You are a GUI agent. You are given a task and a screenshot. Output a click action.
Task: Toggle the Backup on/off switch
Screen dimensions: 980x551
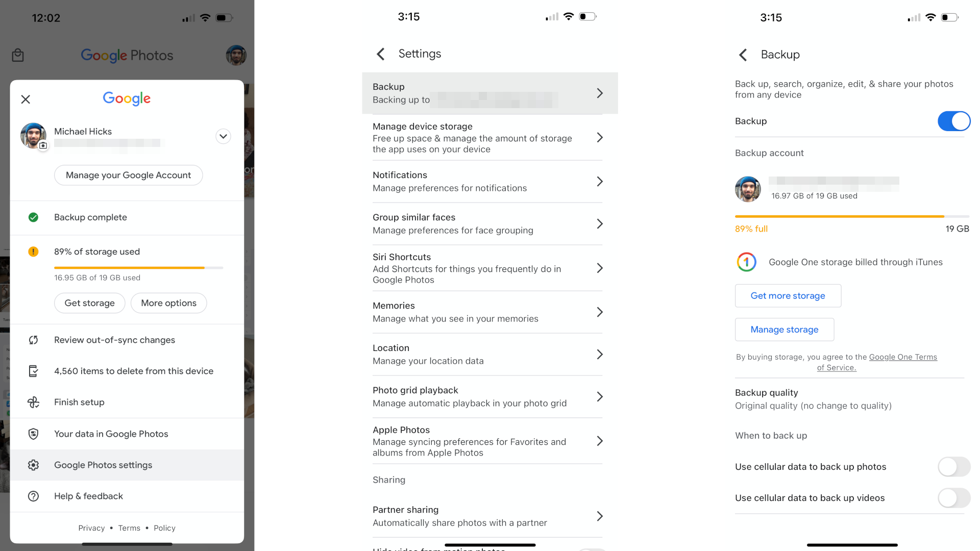[x=954, y=120]
